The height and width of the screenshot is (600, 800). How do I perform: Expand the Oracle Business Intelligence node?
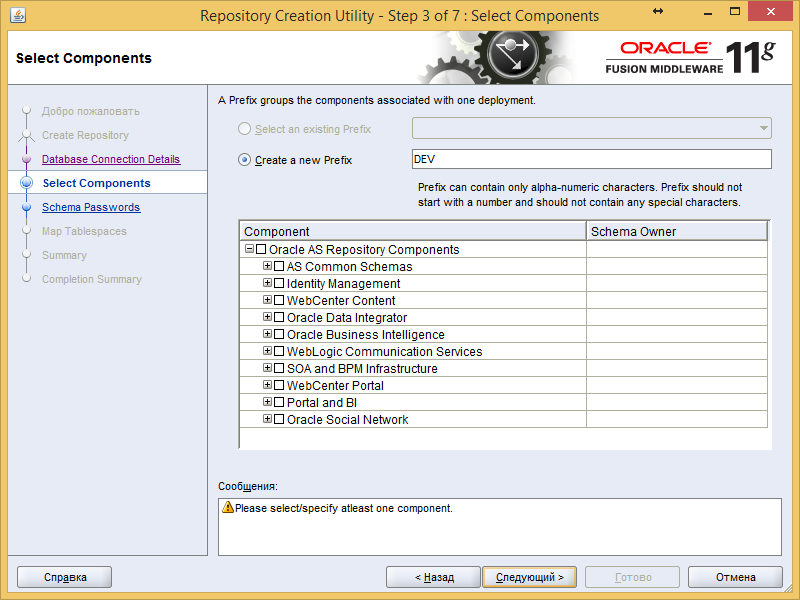pos(266,334)
